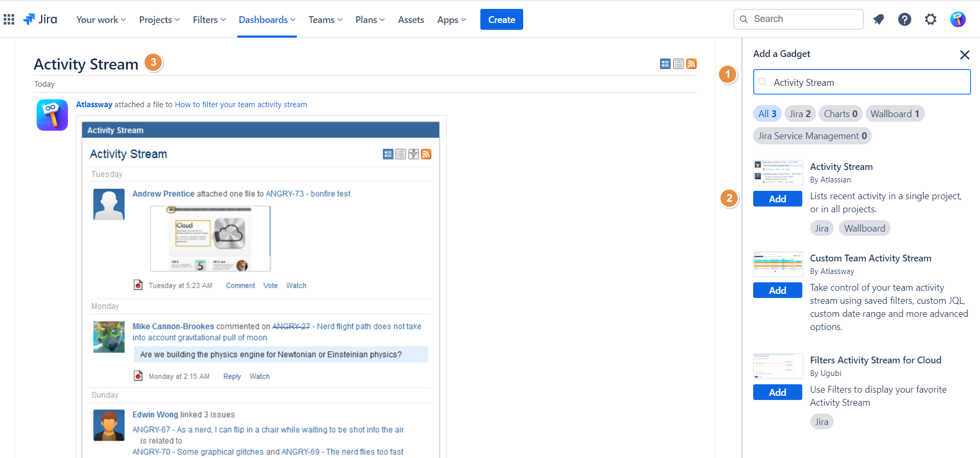Open the user profile avatar
980x458 pixels.
coord(958,19)
